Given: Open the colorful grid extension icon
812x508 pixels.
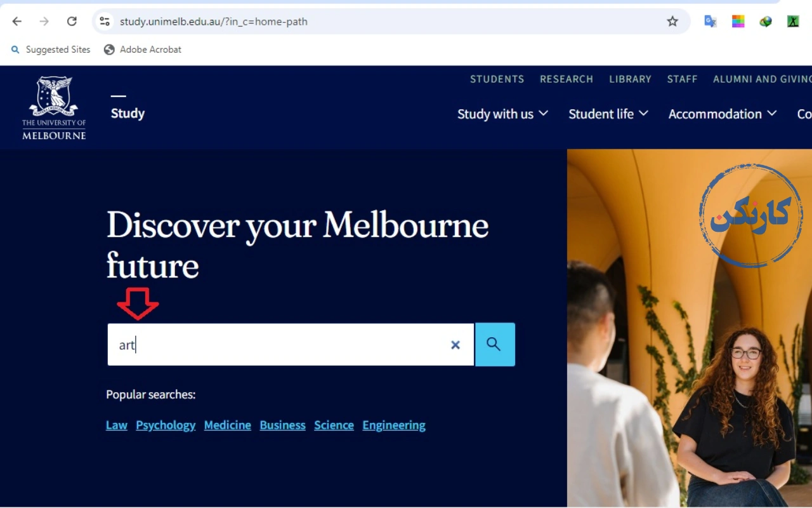Looking at the screenshot, I should 738,22.
